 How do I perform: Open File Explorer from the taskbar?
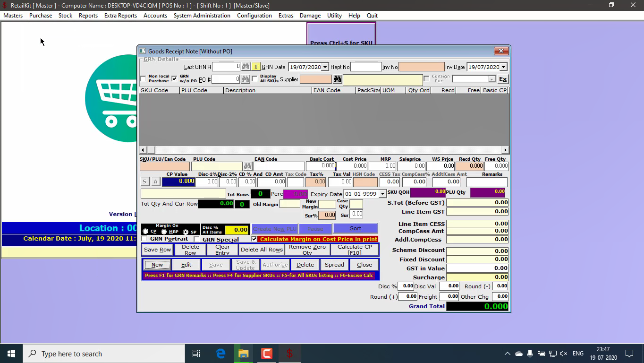point(244,354)
